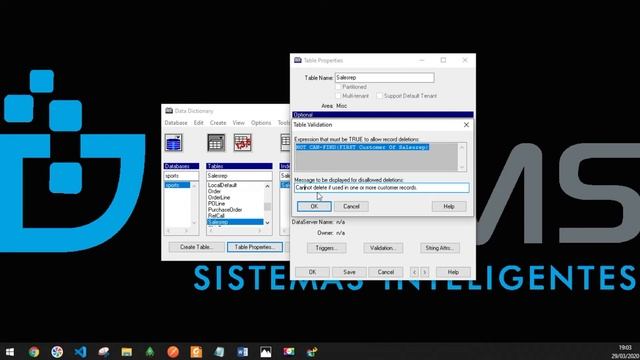The height and width of the screenshot is (360, 640).
Task: Click the taskbar clock showing 19:03
Action: click(x=625, y=348)
